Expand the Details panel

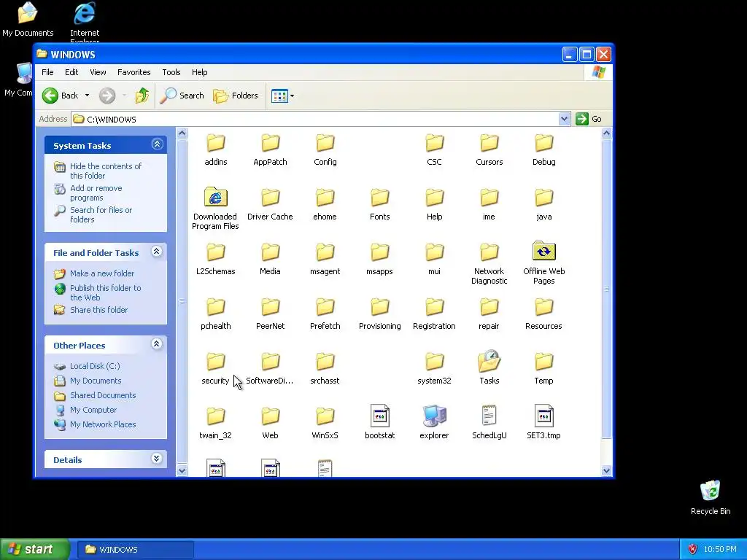tap(157, 459)
